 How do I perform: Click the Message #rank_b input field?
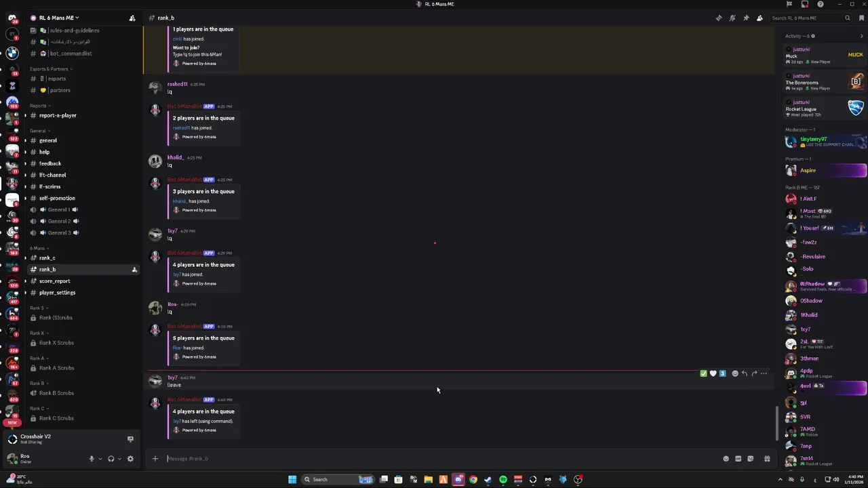[441, 459]
